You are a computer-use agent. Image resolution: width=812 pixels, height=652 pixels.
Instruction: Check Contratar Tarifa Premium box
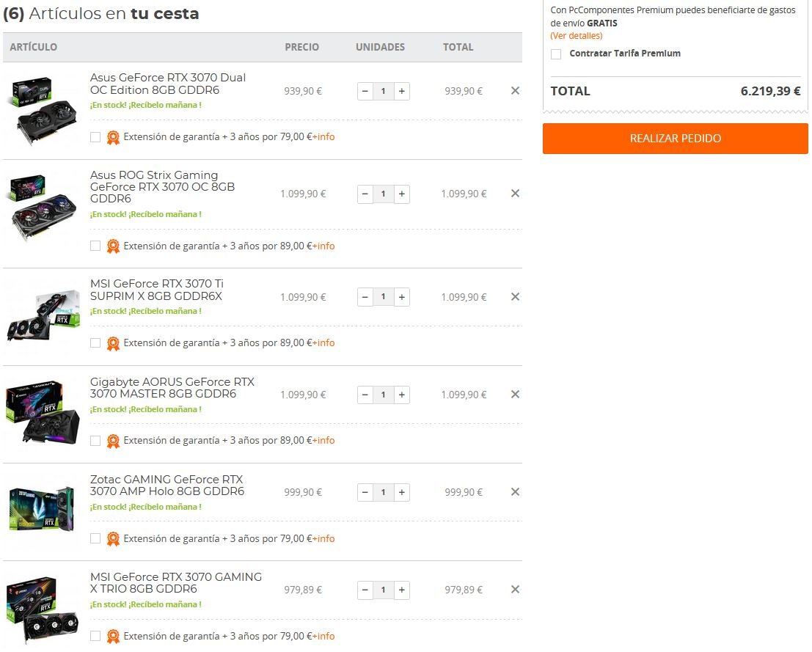point(556,54)
